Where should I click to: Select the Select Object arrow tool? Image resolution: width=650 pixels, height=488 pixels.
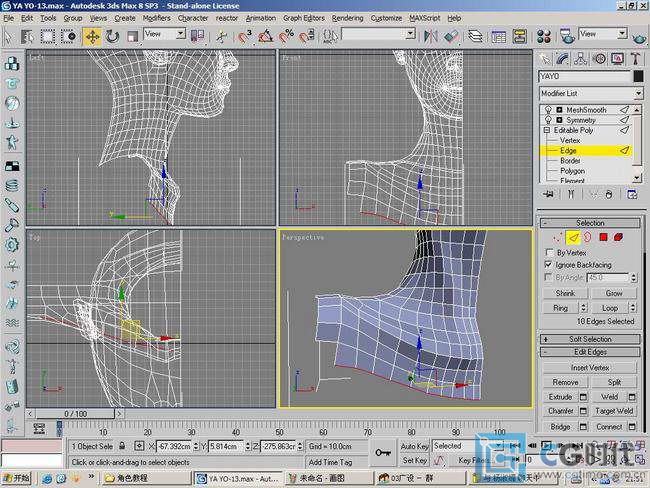(8, 36)
